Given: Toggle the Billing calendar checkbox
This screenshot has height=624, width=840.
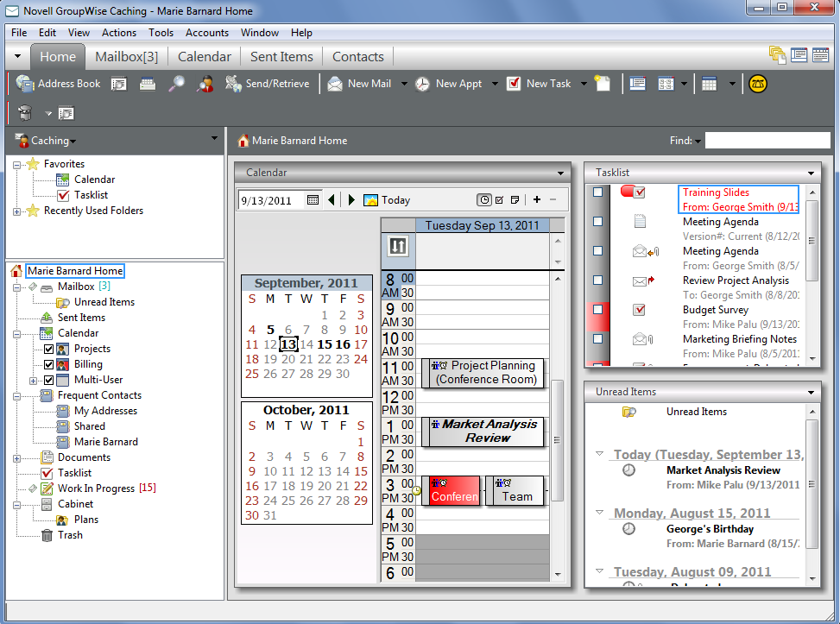Looking at the screenshot, I should click(x=49, y=364).
